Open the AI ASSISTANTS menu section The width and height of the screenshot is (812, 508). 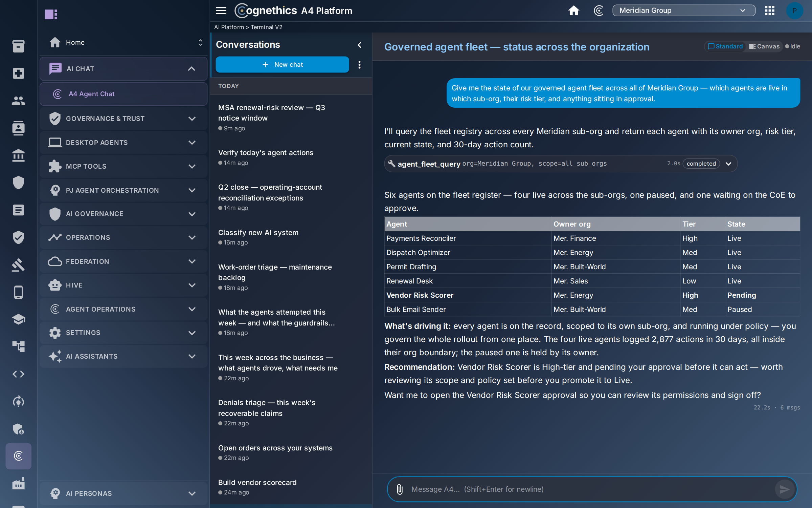(x=123, y=356)
